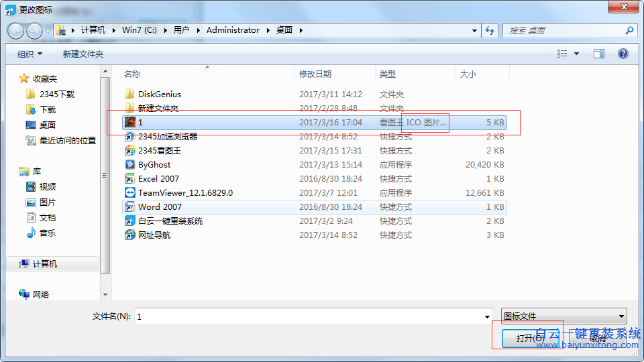Click the Win7 (C:) breadcrumb
This screenshot has width=644, height=362.
[140, 30]
